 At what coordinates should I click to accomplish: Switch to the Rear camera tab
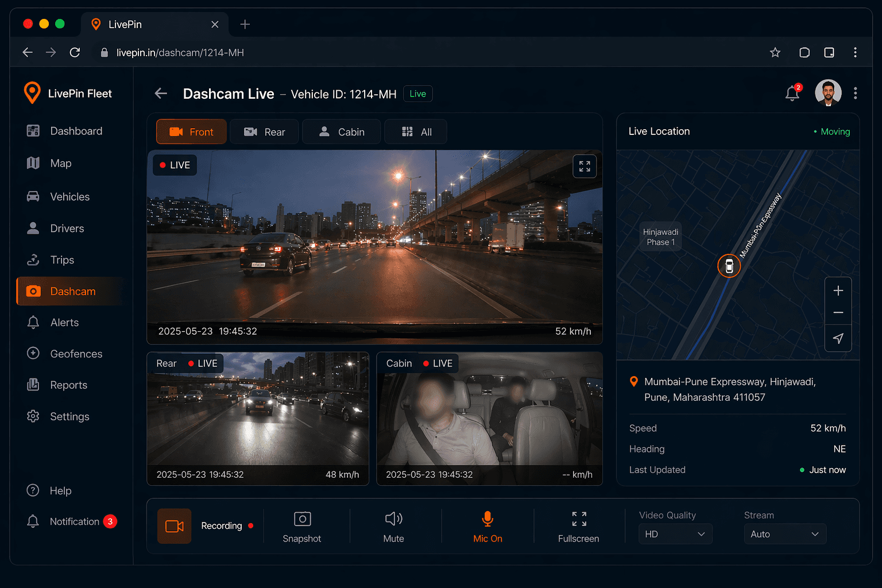(264, 132)
